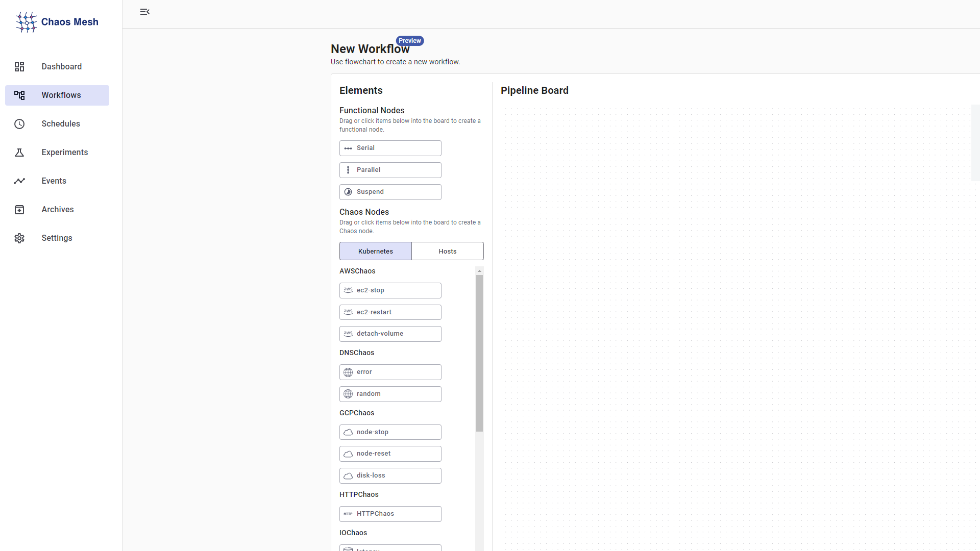Switch to the Kubernetes toggle
980x551 pixels.
[x=376, y=251]
